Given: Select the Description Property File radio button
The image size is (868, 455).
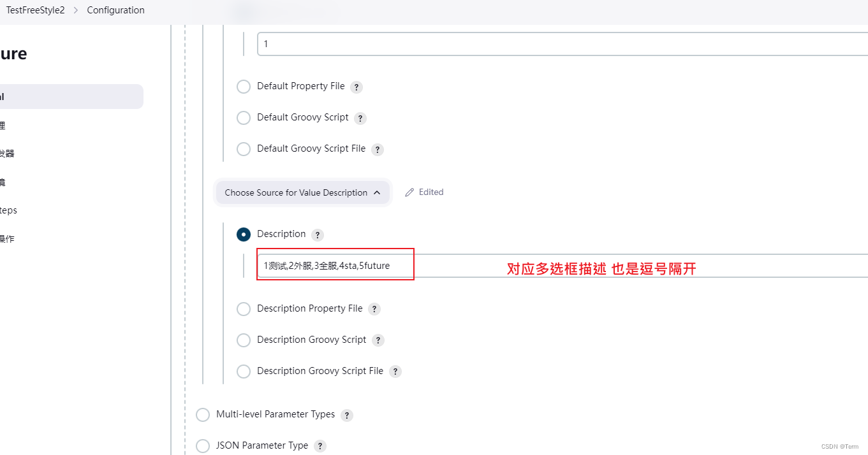Looking at the screenshot, I should [x=243, y=308].
